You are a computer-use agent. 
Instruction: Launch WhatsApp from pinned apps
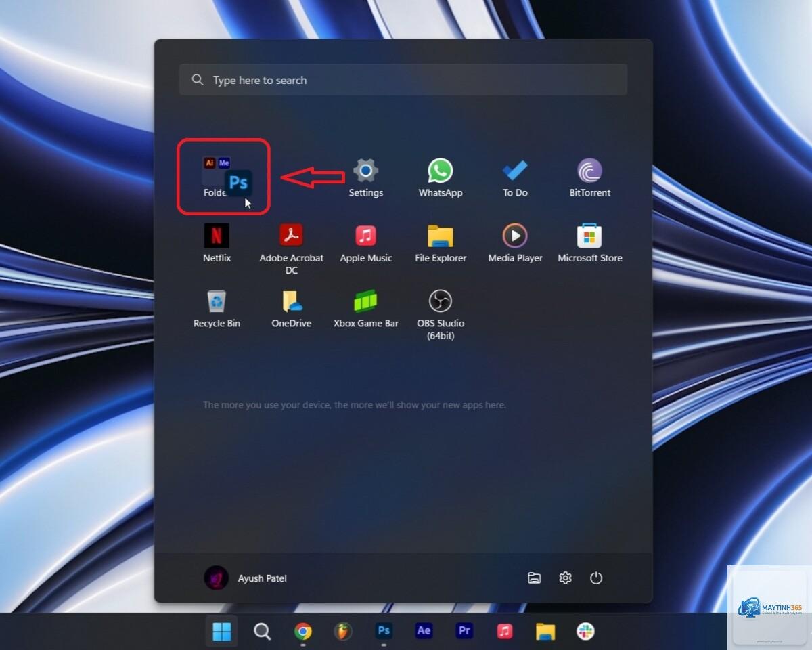(x=440, y=177)
